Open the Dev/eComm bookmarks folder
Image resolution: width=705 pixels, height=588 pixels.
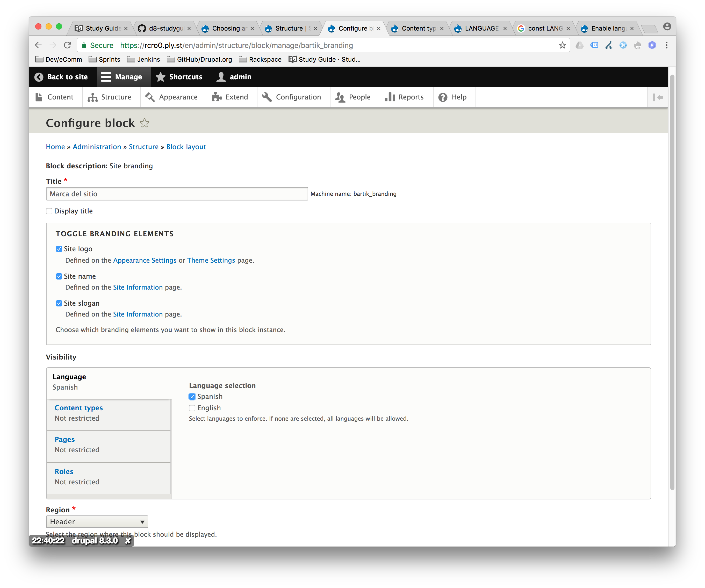59,59
